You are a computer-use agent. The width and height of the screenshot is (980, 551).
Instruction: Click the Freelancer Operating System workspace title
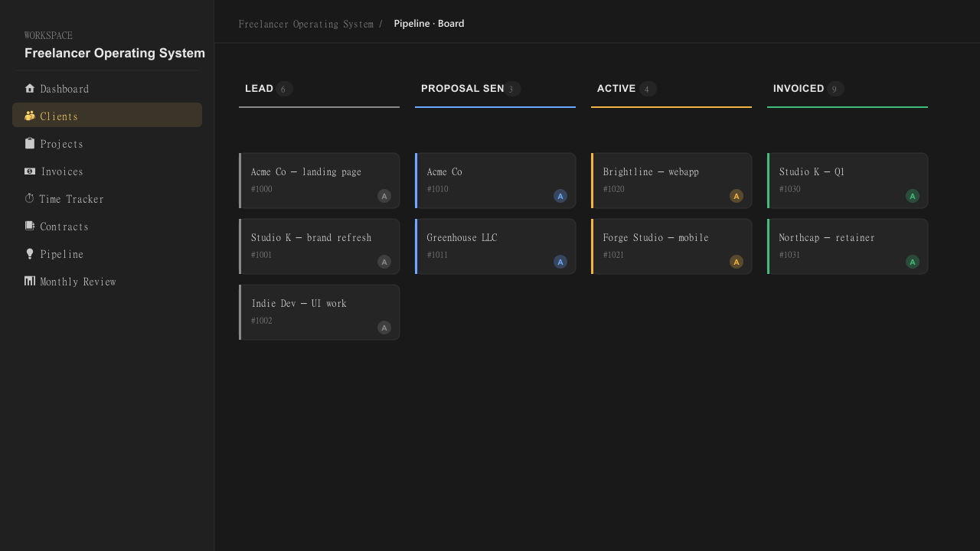(115, 53)
